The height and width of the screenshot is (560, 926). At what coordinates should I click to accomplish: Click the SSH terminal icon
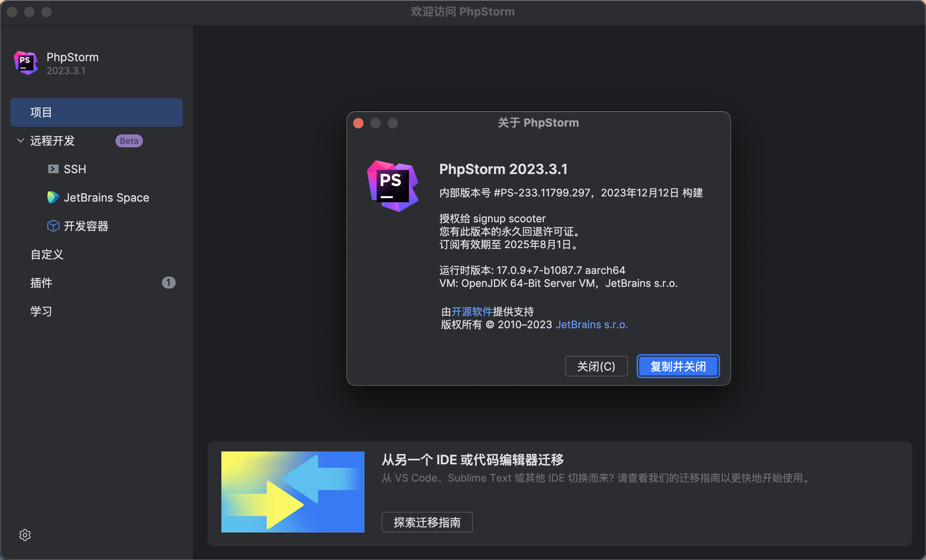pos(53,169)
